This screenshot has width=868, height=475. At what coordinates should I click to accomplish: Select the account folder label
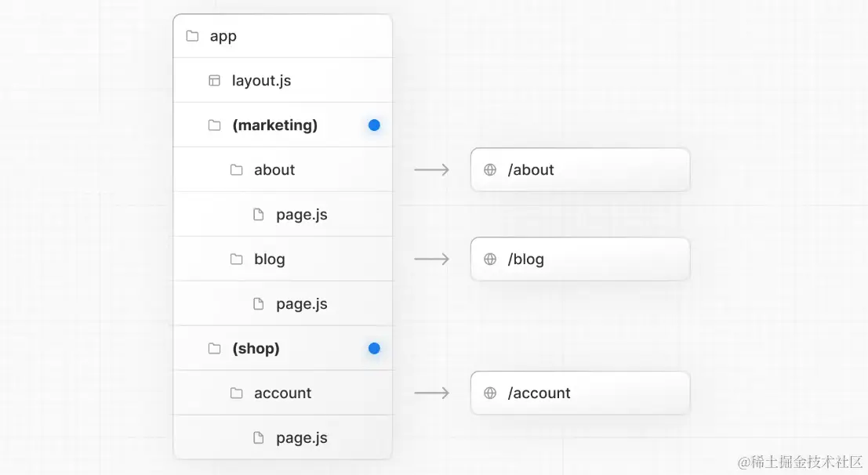pyautogui.click(x=283, y=393)
